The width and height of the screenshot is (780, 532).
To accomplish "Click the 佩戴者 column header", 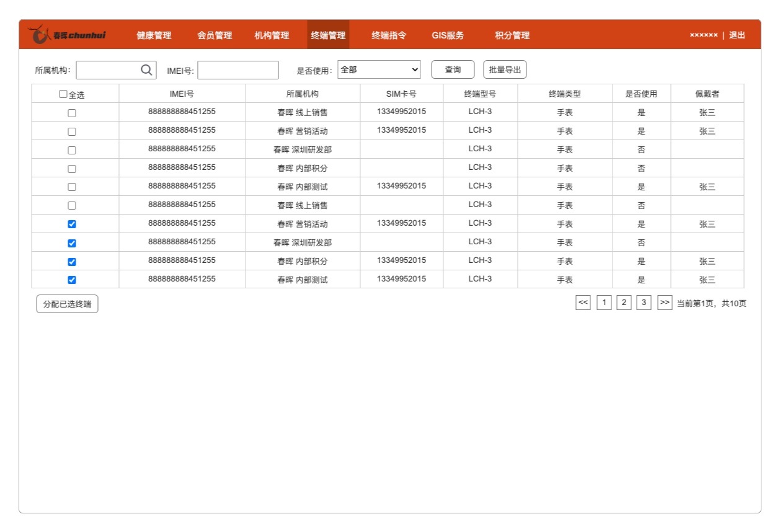I will pyautogui.click(x=707, y=94).
